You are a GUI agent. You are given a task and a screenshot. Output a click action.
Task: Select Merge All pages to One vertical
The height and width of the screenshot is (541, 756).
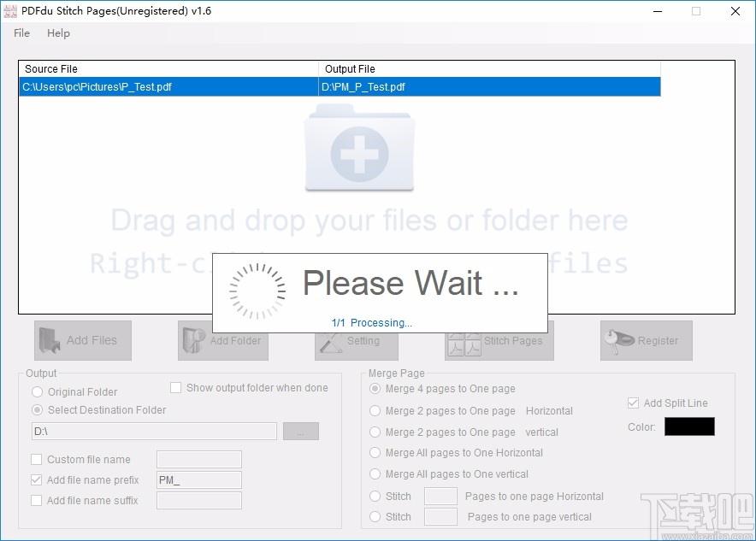[375, 474]
